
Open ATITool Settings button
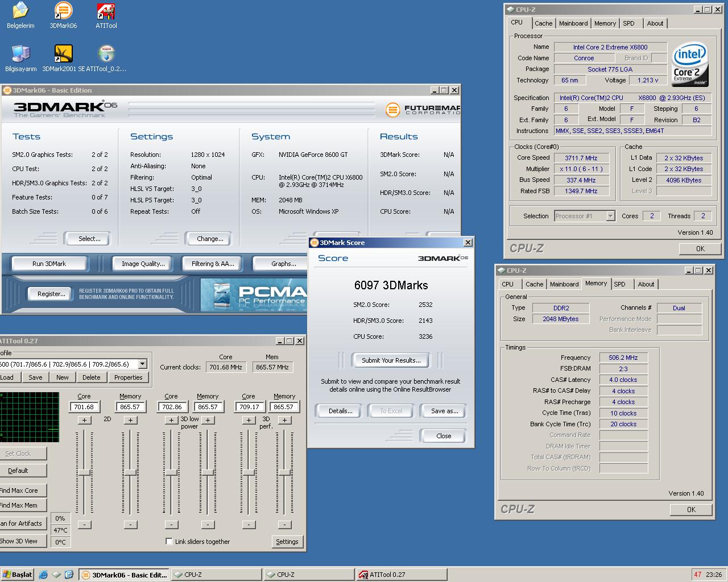point(287,542)
